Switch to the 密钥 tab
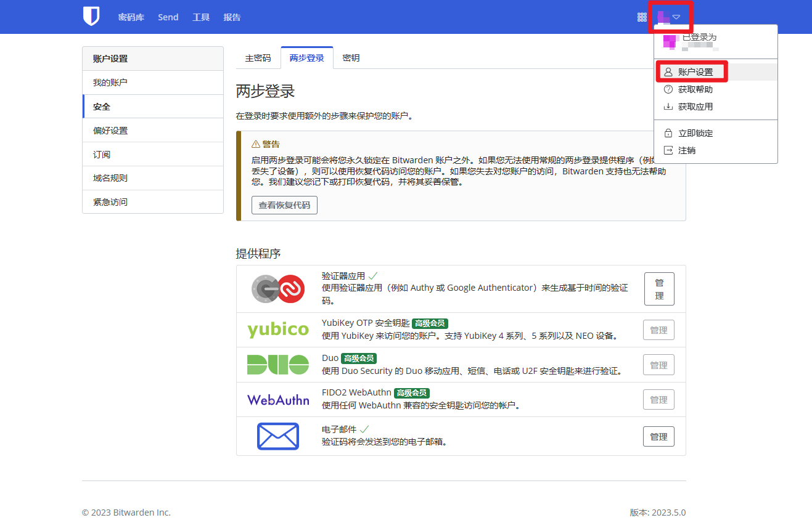The height and width of the screenshot is (531, 812). 351,58
